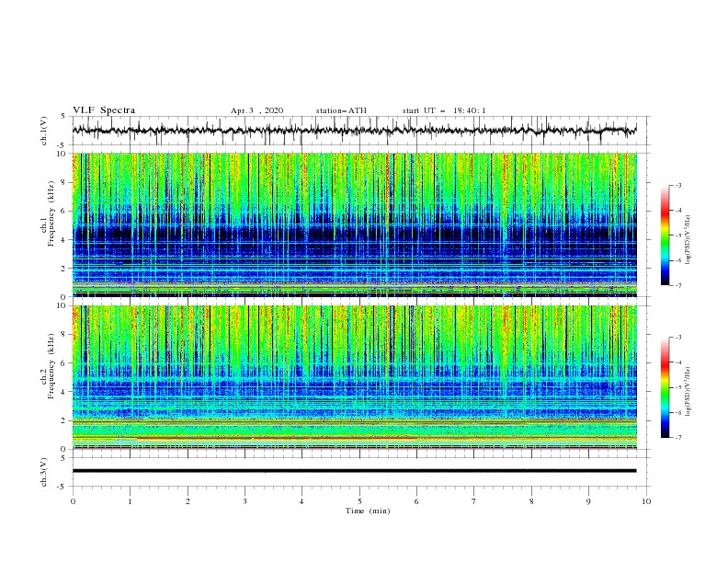Click time axis tick label "9"

588,501
